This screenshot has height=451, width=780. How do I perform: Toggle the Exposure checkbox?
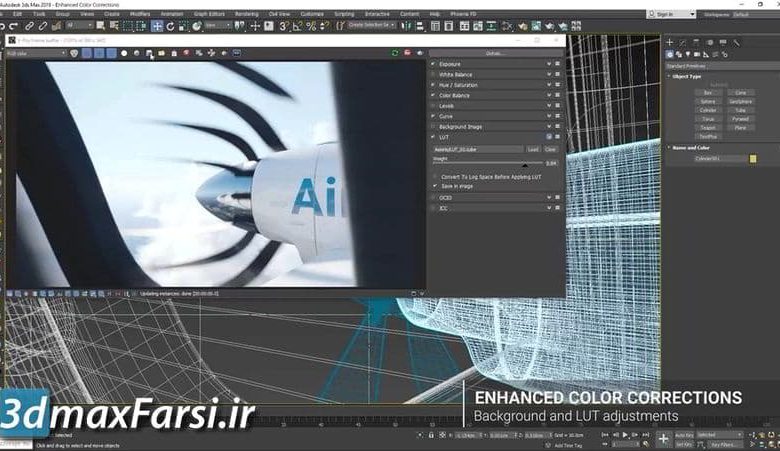click(433, 64)
